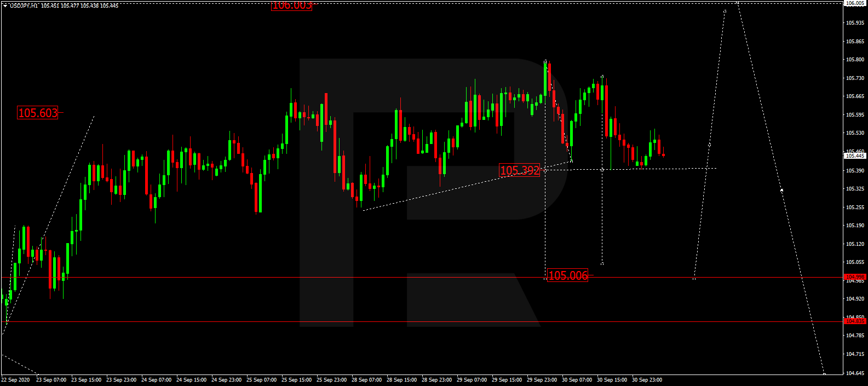Click the 104.785 price axis value

[x=855, y=336]
